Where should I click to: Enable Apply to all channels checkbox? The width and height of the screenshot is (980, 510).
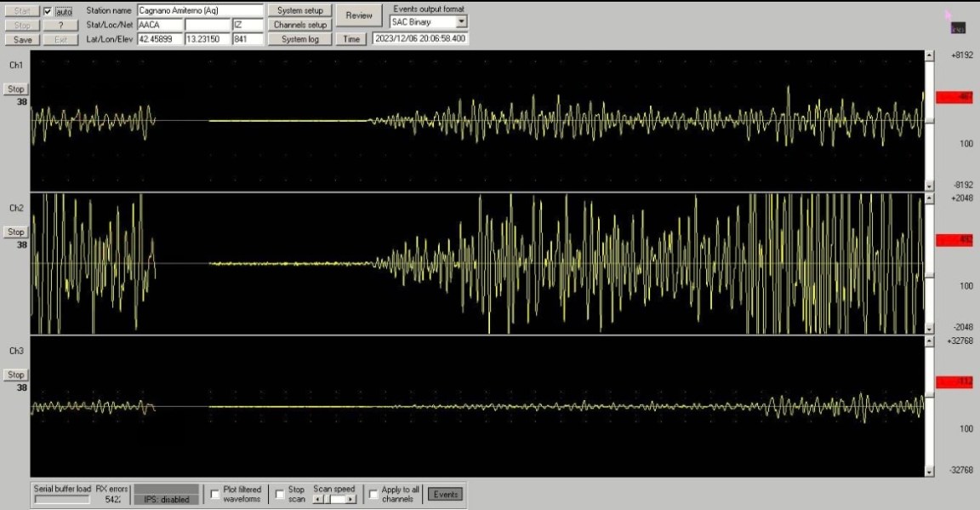click(x=373, y=495)
